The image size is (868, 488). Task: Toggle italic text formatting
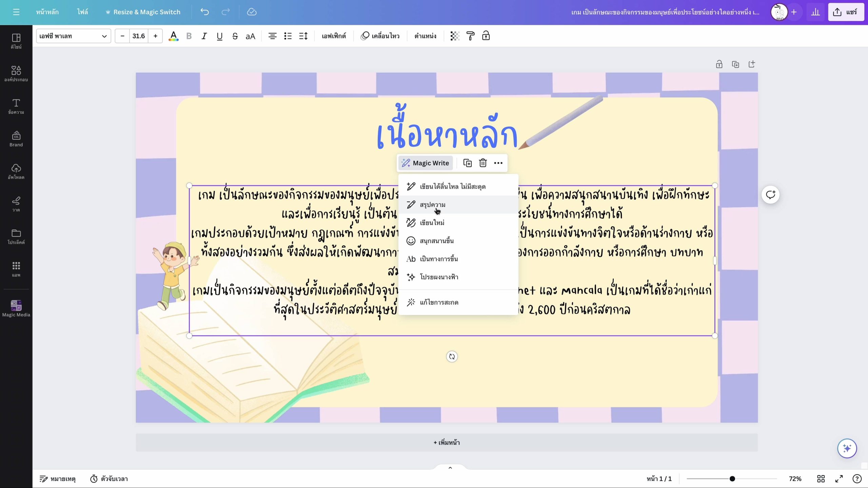[204, 36]
